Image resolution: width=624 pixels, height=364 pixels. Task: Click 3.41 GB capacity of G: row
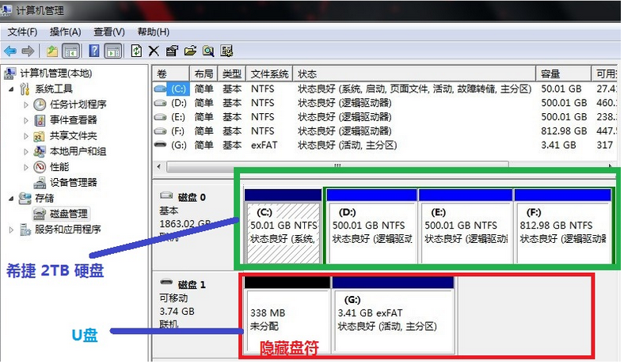(558, 145)
